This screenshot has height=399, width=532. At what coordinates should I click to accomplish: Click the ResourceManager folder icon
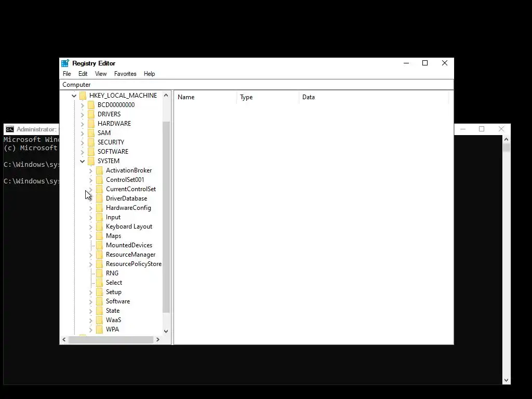[99, 255]
